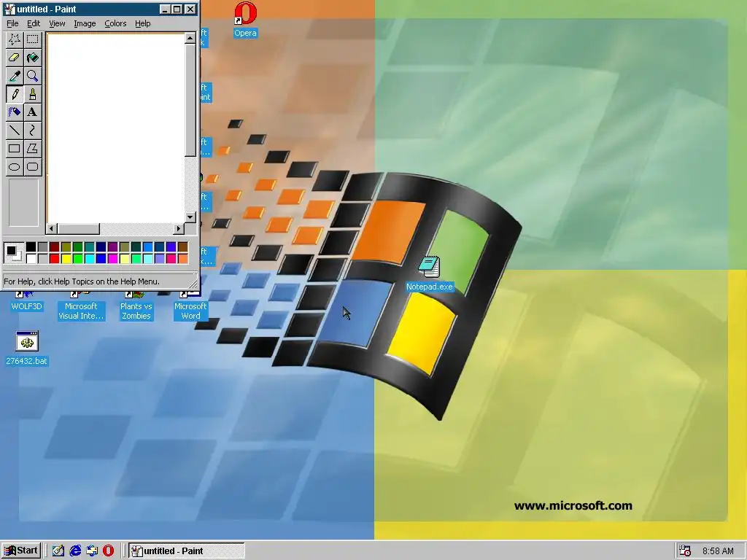747x560 pixels.
Task: Select the Free-Form Select tool
Action: [15, 39]
